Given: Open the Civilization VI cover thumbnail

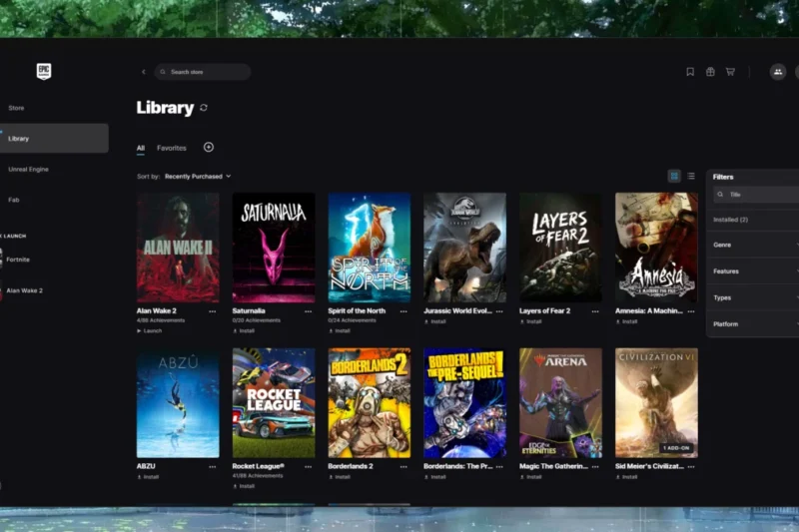Looking at the screenshot, I should click(656, 403).
